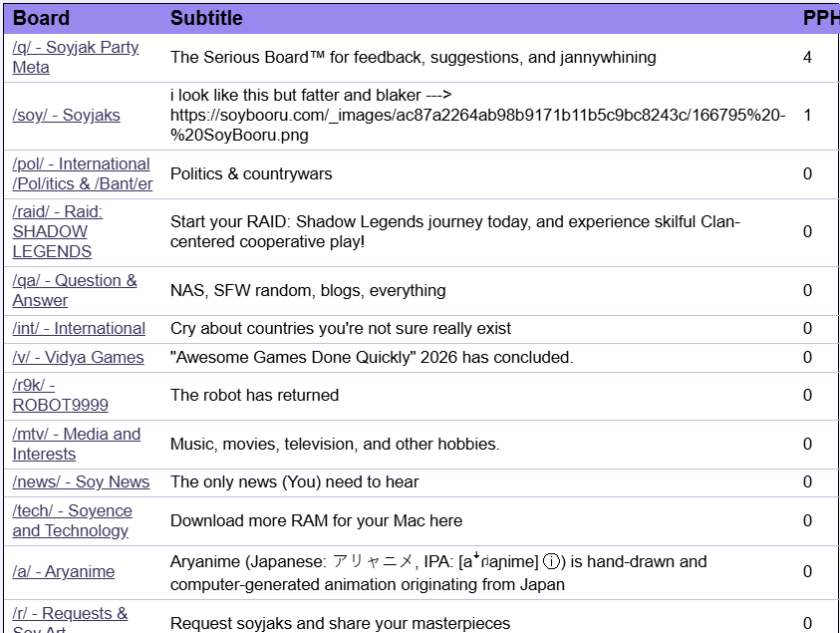Click the Subtitle column header
This screenshot has height=633, width=840.
click(x=206, y=18)
